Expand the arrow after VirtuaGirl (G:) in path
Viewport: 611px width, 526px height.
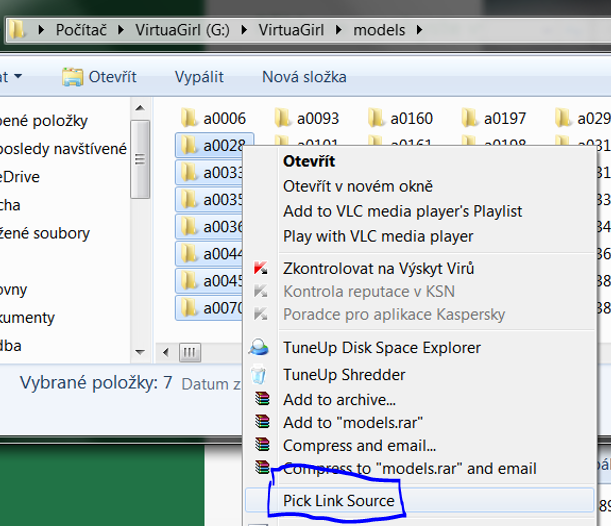[244, 30]
